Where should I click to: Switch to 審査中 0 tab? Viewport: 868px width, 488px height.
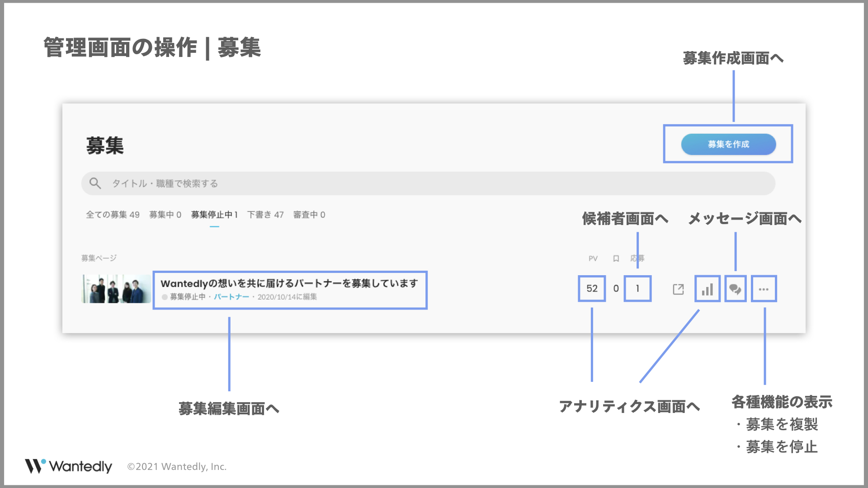309,215
